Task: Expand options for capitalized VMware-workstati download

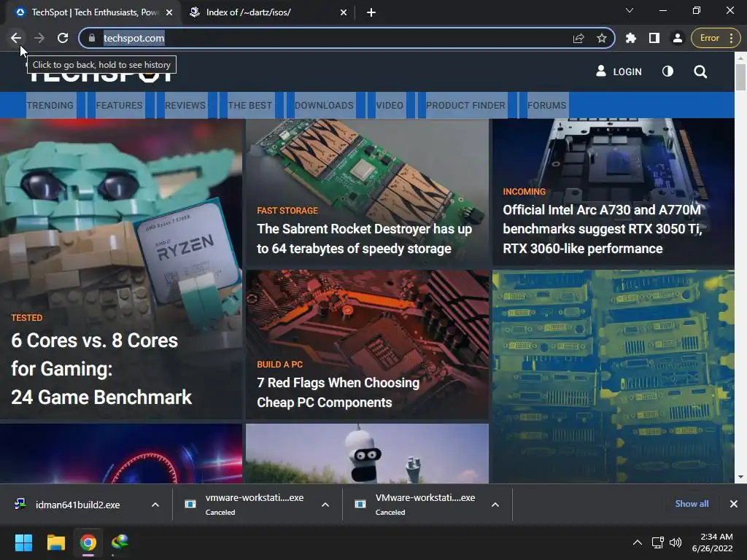Action: (495, 505)
